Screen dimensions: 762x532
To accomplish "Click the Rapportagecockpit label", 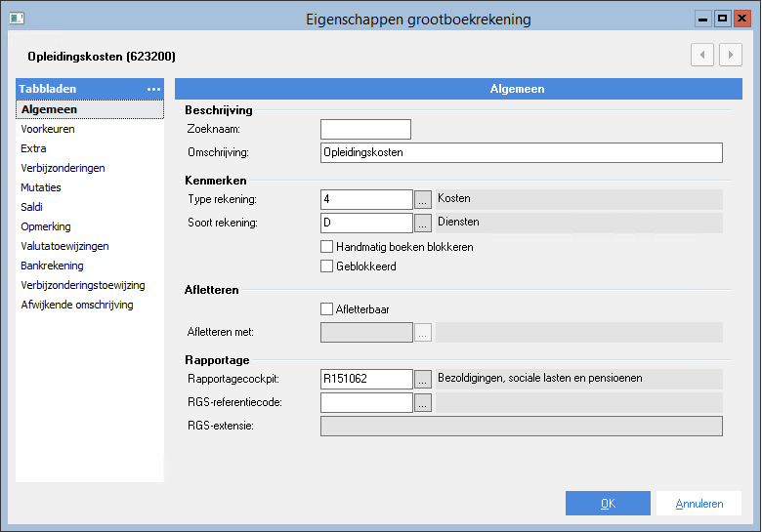I will [233, 379].
